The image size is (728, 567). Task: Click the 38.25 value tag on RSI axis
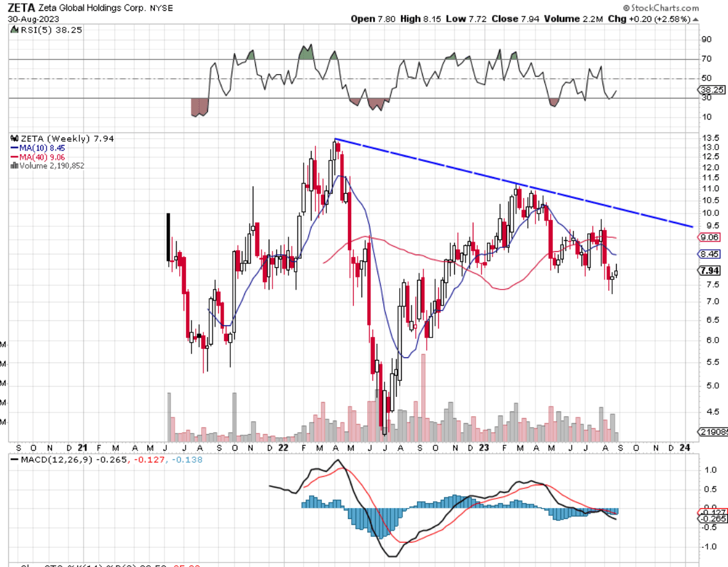[712, 89]
